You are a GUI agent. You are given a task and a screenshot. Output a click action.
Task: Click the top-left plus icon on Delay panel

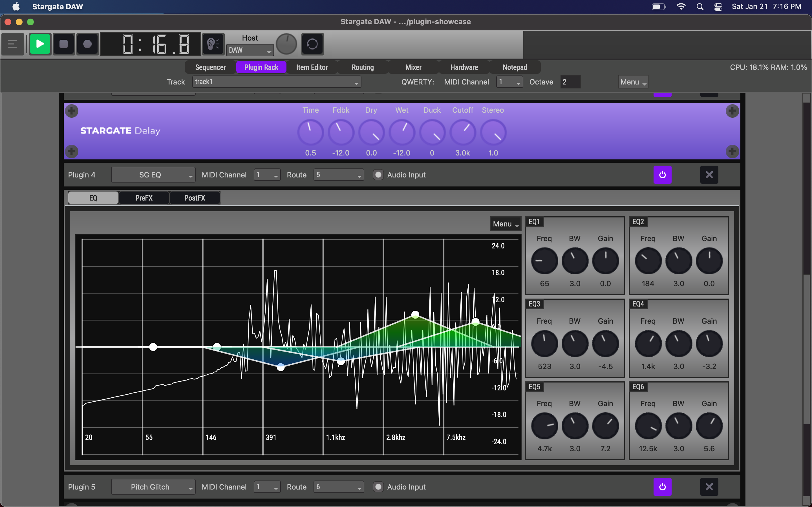click(x=71, y=111)
